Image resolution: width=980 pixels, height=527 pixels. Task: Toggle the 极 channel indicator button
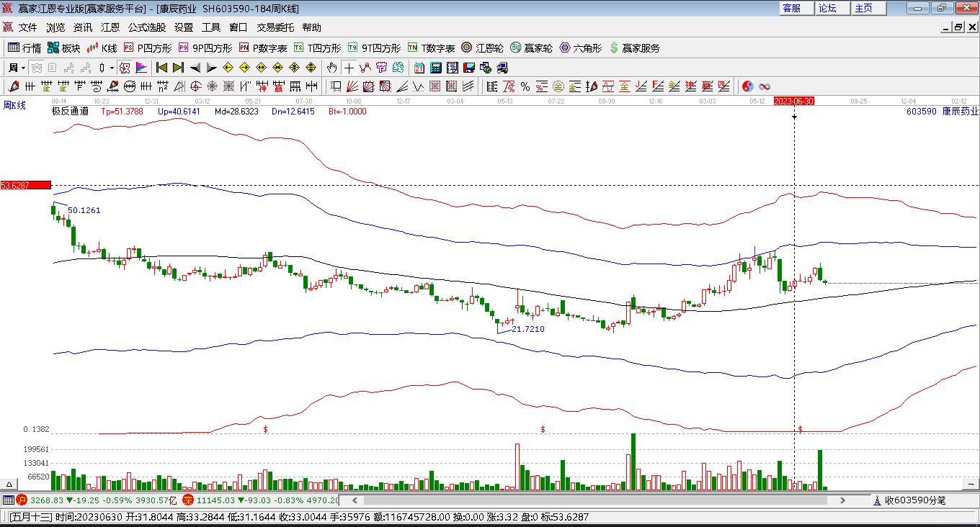[124, 68]
